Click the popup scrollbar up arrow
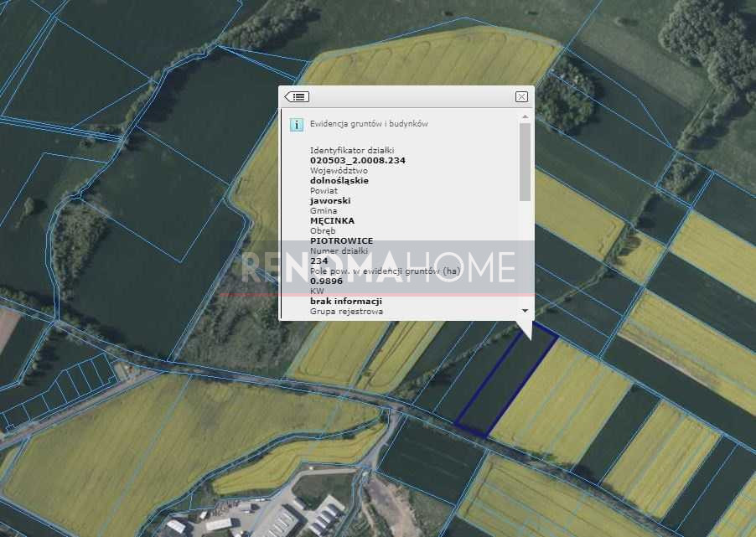 click(x=525, y=117)
